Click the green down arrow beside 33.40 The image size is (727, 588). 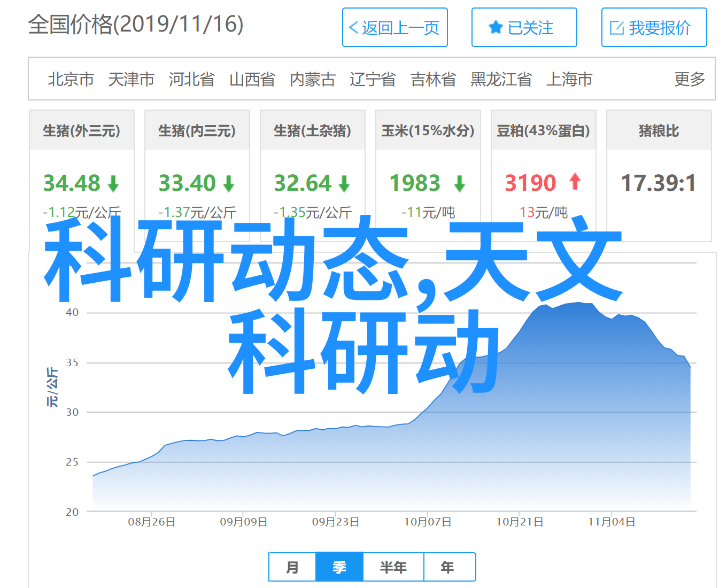[229, 184]
